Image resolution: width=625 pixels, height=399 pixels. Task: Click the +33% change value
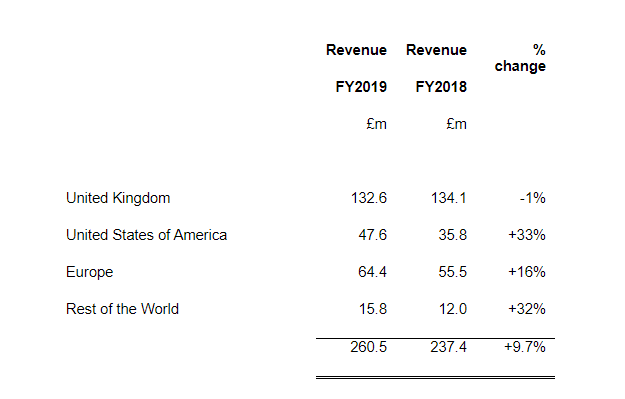pyautogui.click(x=527, y=235)
